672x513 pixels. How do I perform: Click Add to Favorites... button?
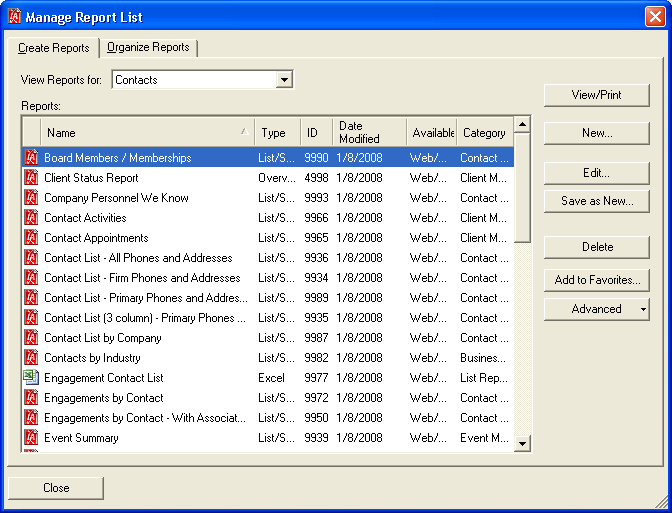[x=597, y=280]
